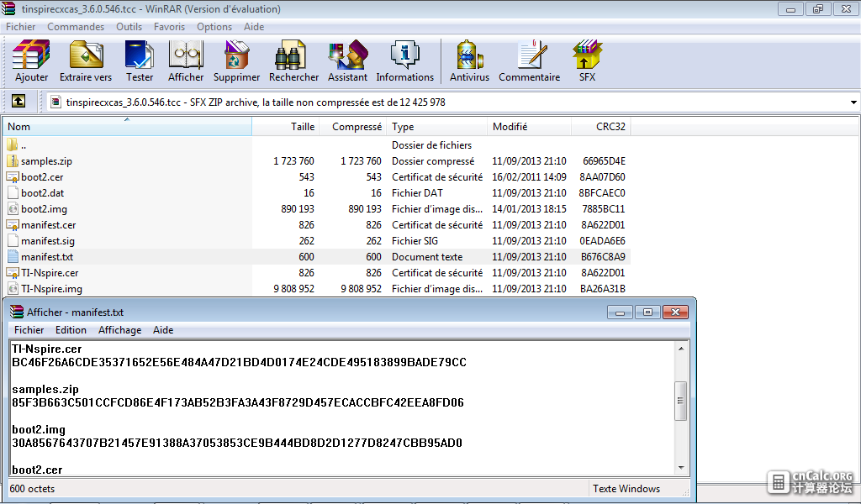Viewport: 861px width, 504px height.
Task: Open the Favoris menu
Action: 169,26
